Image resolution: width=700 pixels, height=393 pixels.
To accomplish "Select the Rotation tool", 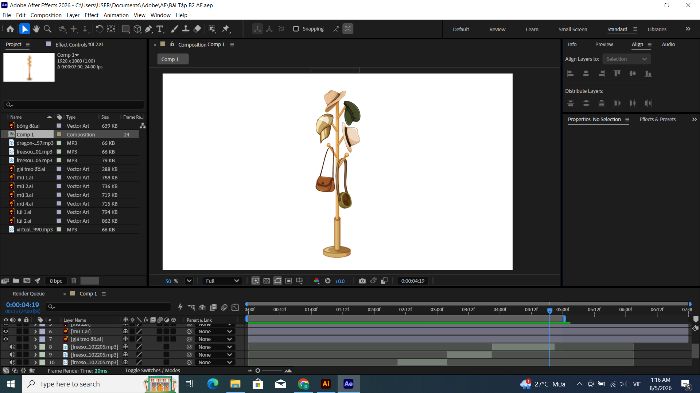I will [99, 29].
